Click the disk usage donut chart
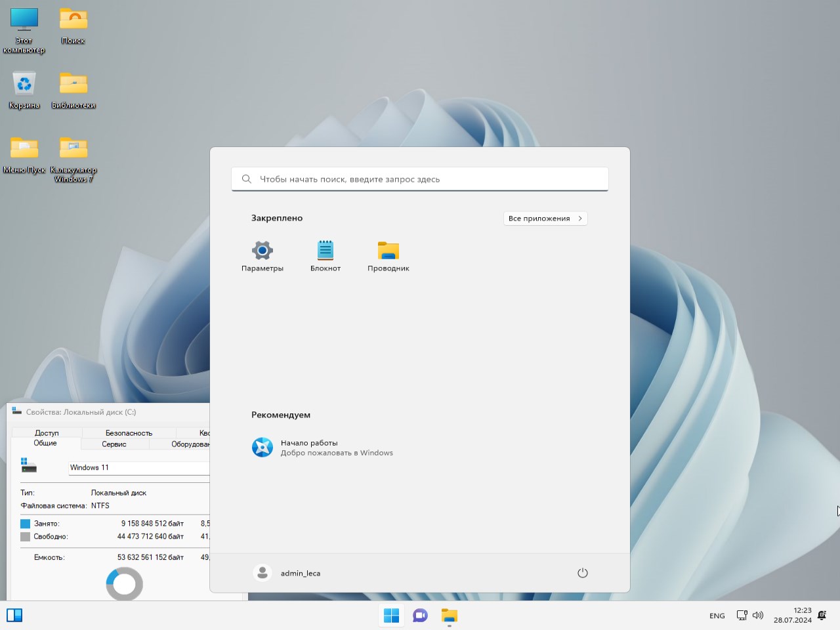Viewport: 840px width, 630px height. click(x=125, y=584)
